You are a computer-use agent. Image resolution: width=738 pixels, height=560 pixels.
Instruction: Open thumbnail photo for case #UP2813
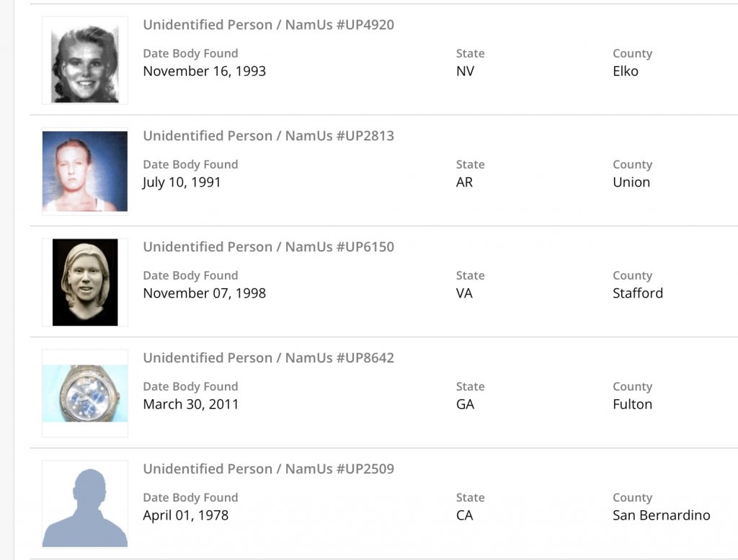[x=85, y=172]
